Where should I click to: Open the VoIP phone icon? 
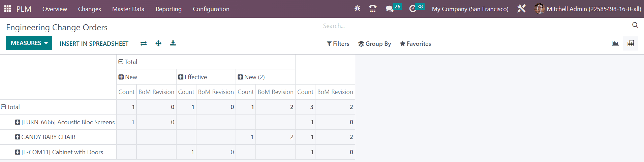pyautogui.click(x=372, y=9)
